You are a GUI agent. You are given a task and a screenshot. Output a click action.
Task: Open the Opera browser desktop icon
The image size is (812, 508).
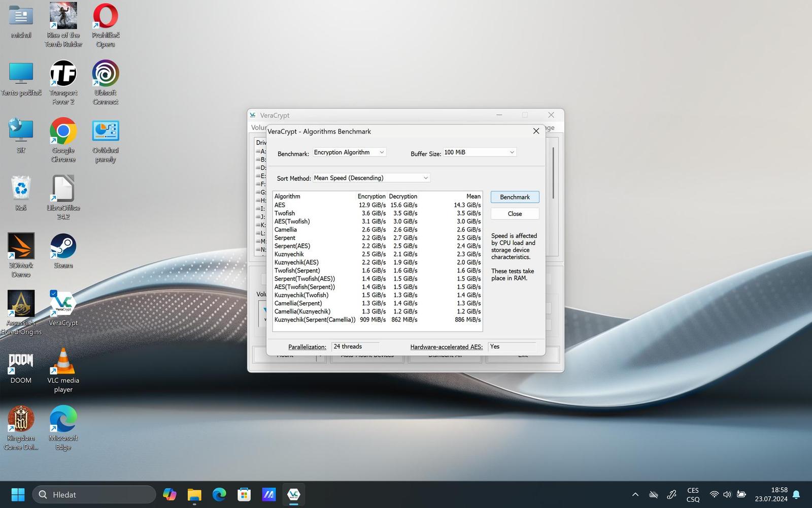[106, 25]
